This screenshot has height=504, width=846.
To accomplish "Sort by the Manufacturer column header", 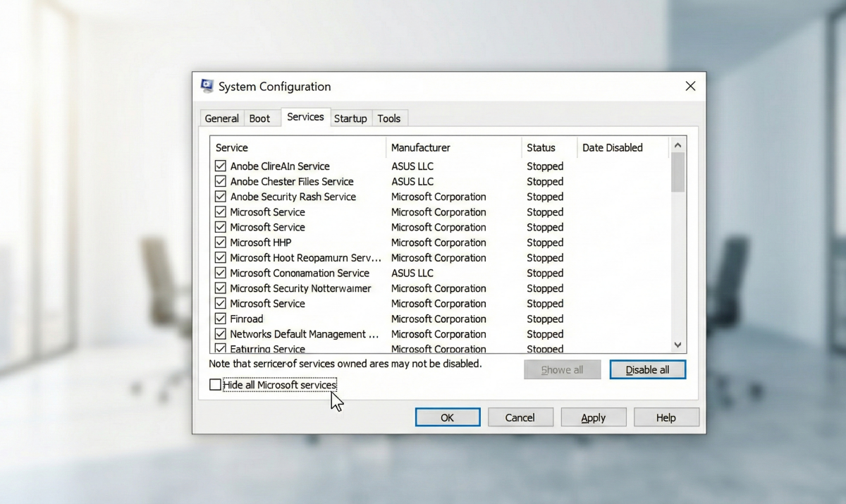I will coord(454,147).
